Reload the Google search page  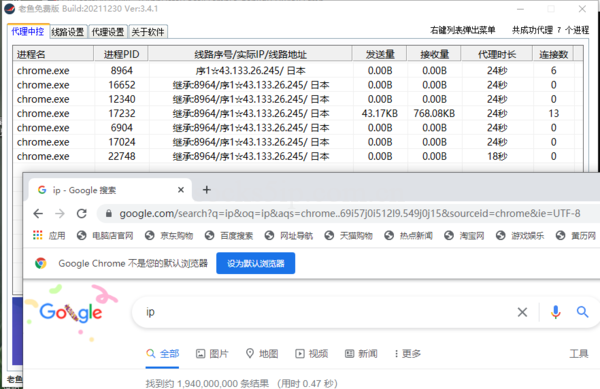82,213
